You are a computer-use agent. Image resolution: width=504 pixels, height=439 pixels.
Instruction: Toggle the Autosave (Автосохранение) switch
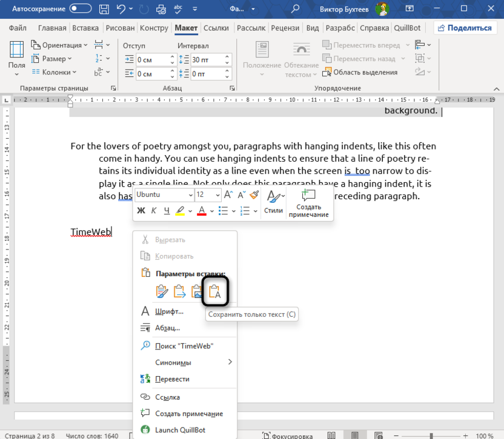click(x=82, y=10)
